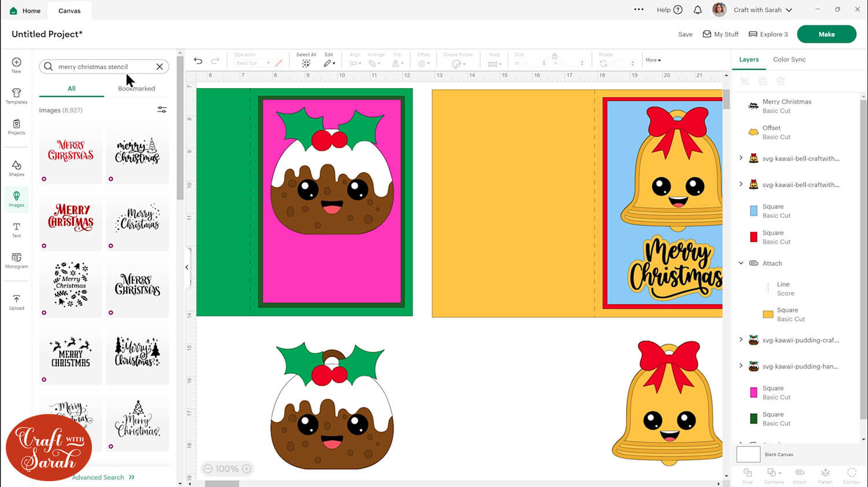Click the Upload icon

[16, 302]
